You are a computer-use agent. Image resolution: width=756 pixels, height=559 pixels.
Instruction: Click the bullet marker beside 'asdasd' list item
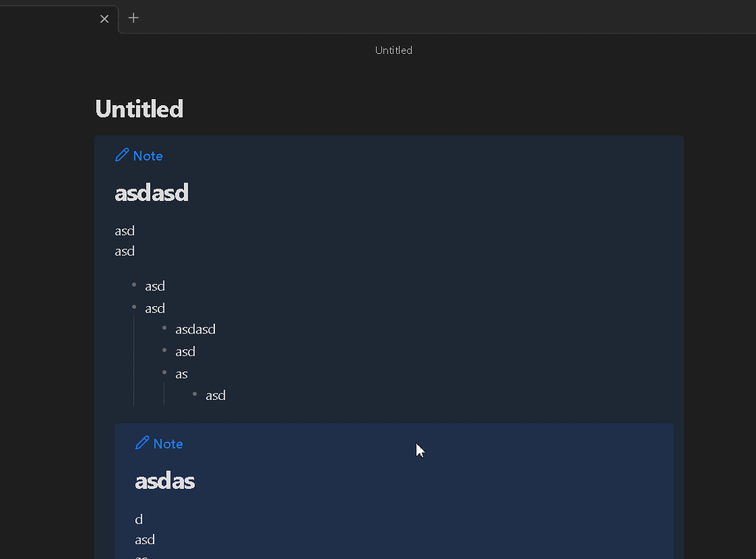tap(164, 328)
